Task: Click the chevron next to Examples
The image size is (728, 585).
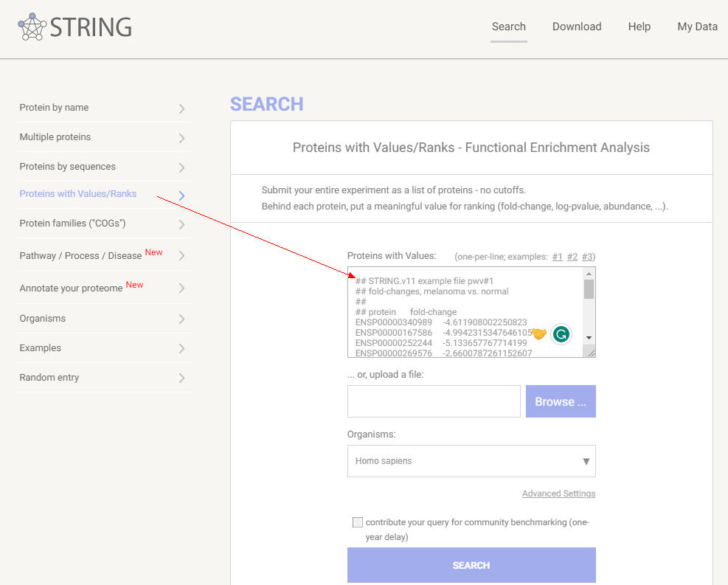Action: [x=181, y=349]
